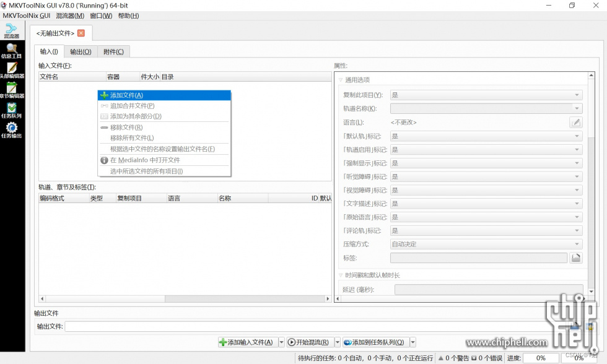Open the 压缩方式 dropdown
Image resolution: width=607 pixels, height=364 pixels.
[x=486, y=244]
